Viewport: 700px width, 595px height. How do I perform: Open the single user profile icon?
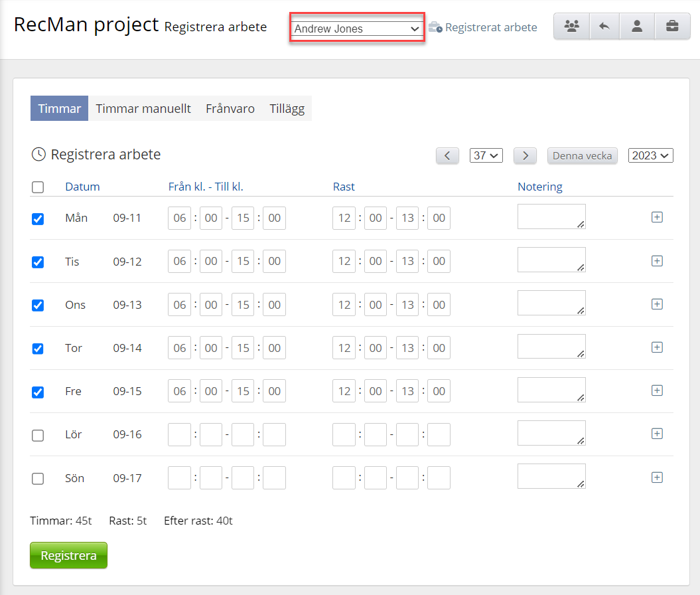pyautogui.click(x=637, y=27)
